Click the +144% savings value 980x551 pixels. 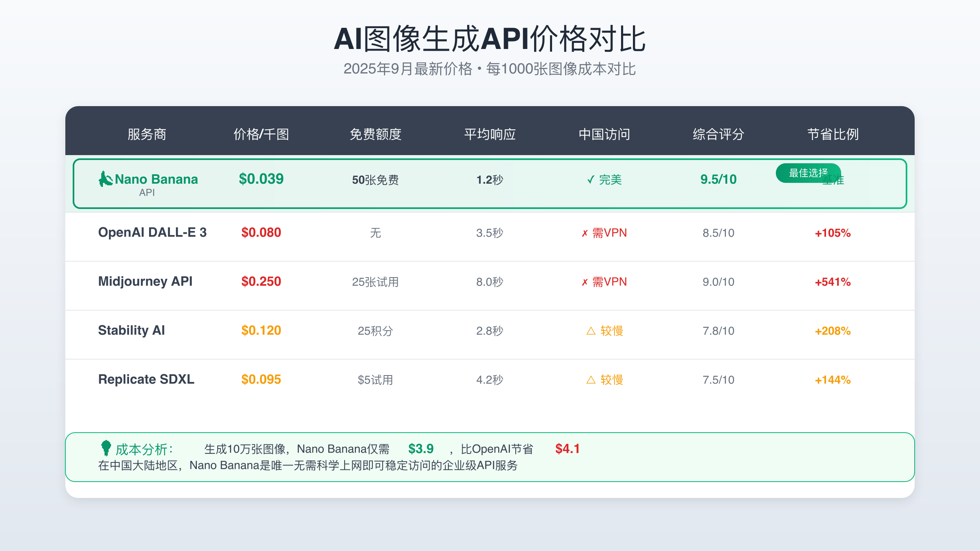833,380
